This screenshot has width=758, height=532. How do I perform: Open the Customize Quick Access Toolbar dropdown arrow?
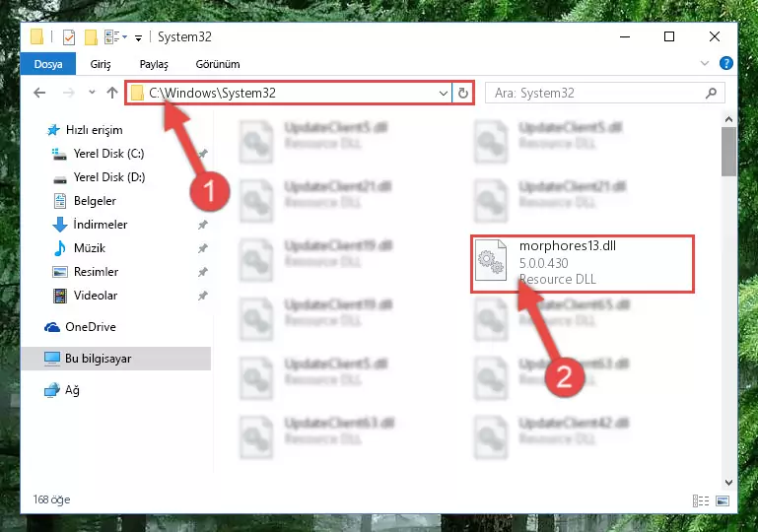[x=138, y=37]
